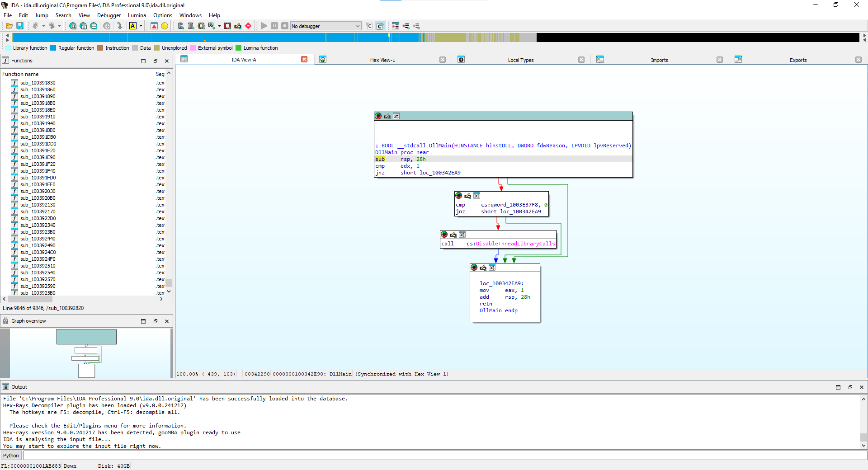Screen dimensions: 868x470
Task: Click the Regular function blue legend swatch
Action: click(53, 48)
